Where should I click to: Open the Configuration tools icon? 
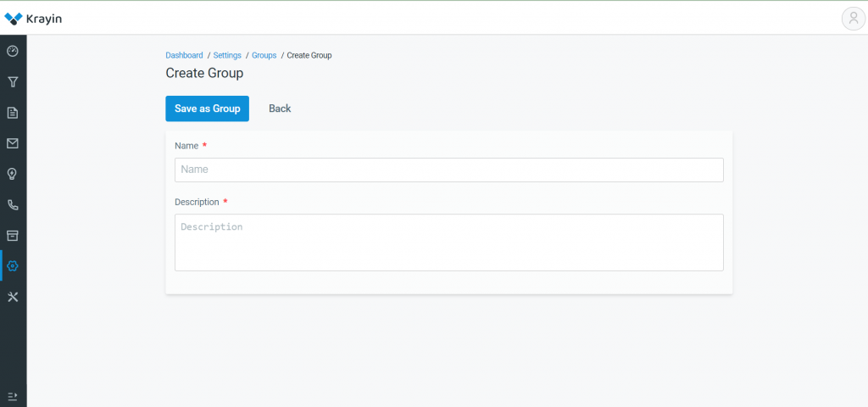click(13, 297)
